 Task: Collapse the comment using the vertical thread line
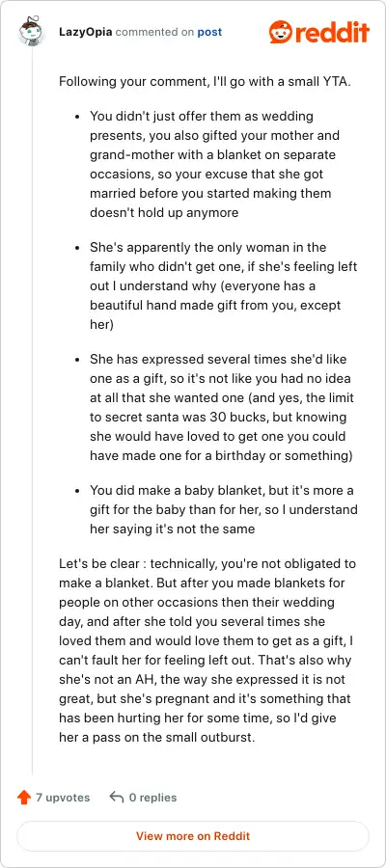coord(32,410)
